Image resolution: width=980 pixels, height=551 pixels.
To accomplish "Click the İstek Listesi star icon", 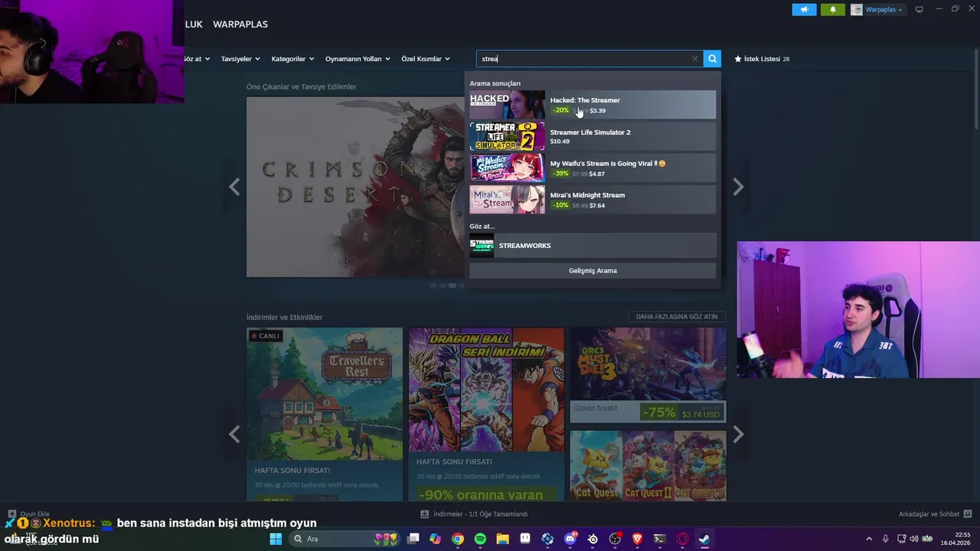I will tap(738, 59).
